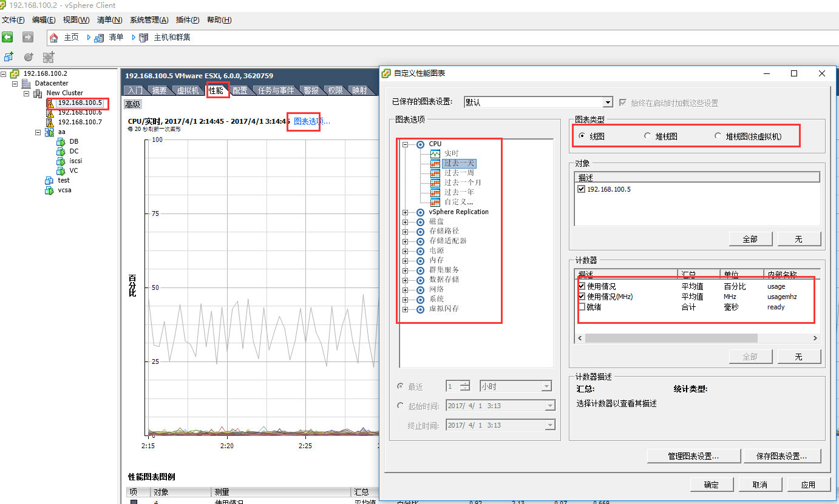Click the 确定 button

712,485
